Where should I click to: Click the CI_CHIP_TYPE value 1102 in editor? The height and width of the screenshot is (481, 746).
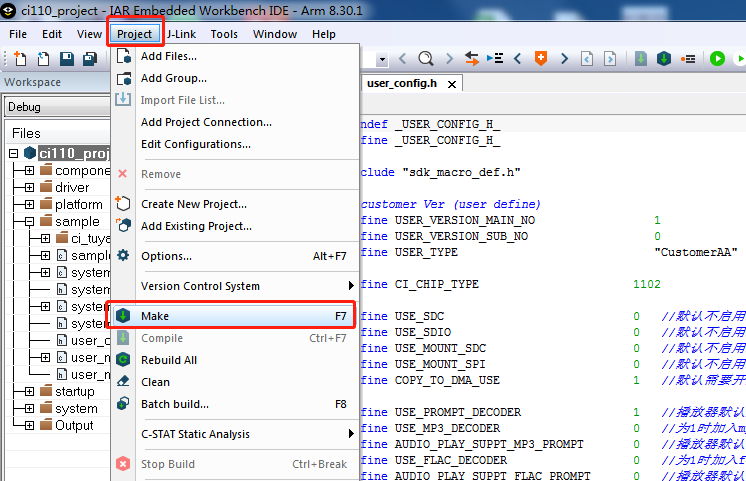coord(647,285)
